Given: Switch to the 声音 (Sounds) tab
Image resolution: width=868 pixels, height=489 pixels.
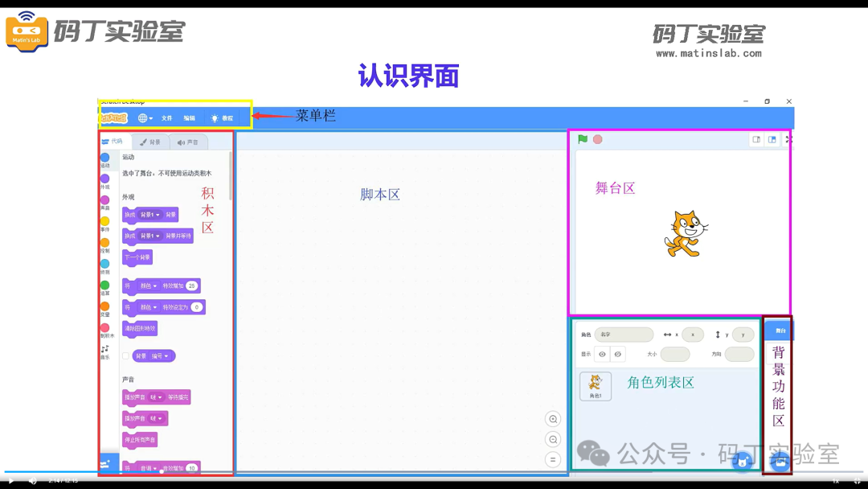Looking at the screenshot, I should click(x=188, y=142).
